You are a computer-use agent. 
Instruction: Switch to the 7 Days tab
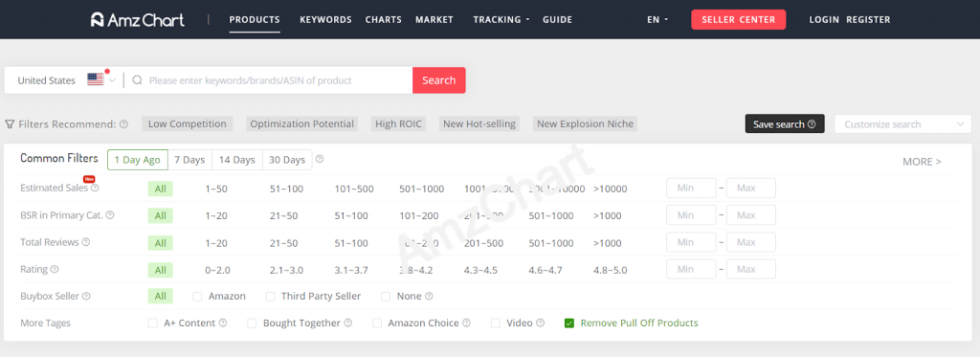(190, 160)
